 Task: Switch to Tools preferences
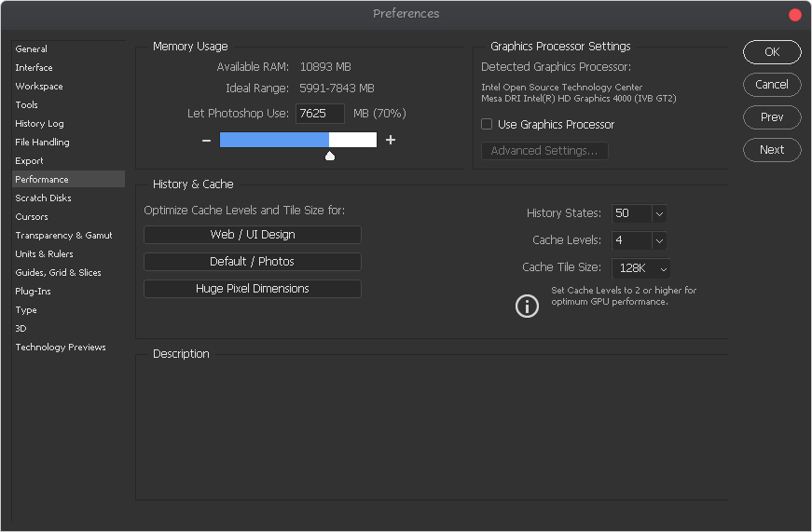[x=68, y=104]
